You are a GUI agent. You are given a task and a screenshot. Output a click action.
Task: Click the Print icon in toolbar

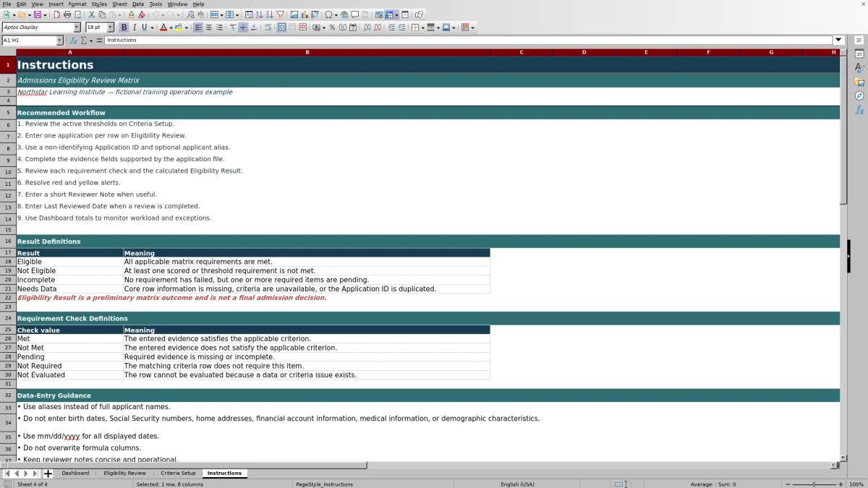pos(67,14)
